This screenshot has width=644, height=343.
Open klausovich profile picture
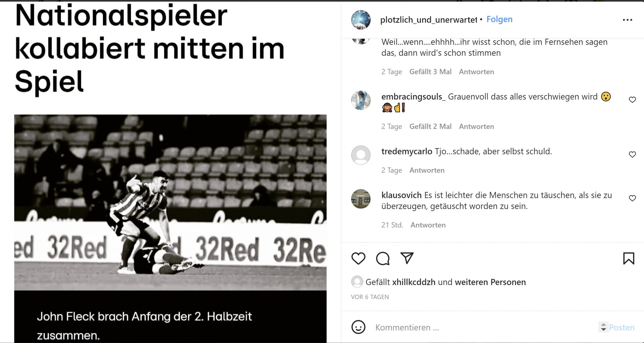361,199
